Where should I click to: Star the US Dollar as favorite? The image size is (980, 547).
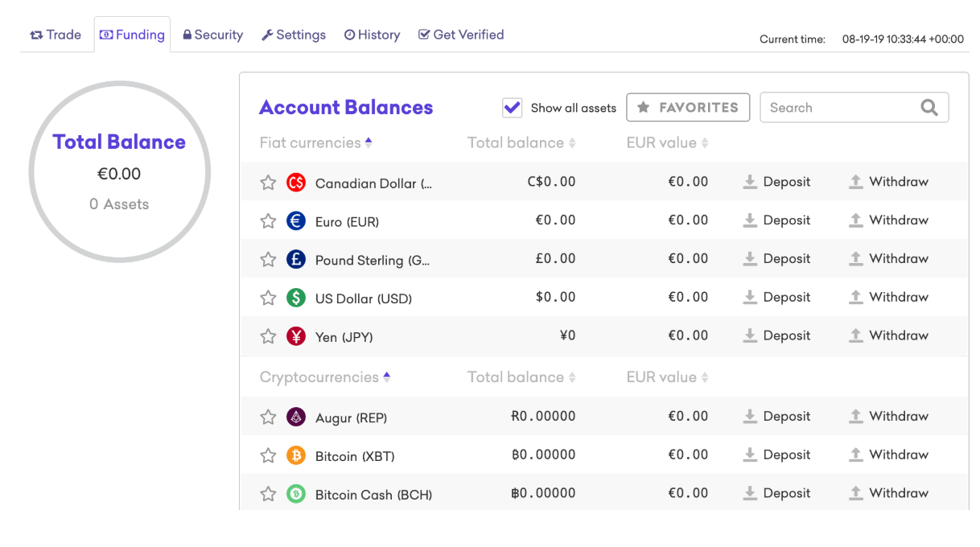tap(268, 298)
